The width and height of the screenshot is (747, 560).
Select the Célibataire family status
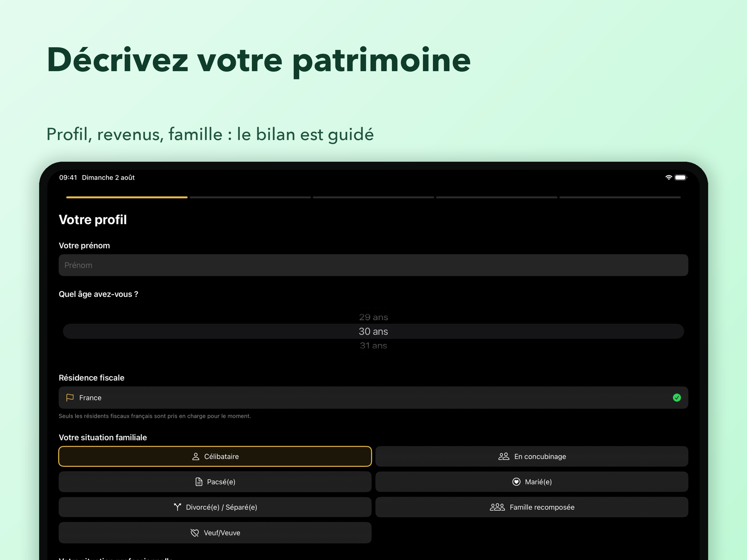coord(215,456)
